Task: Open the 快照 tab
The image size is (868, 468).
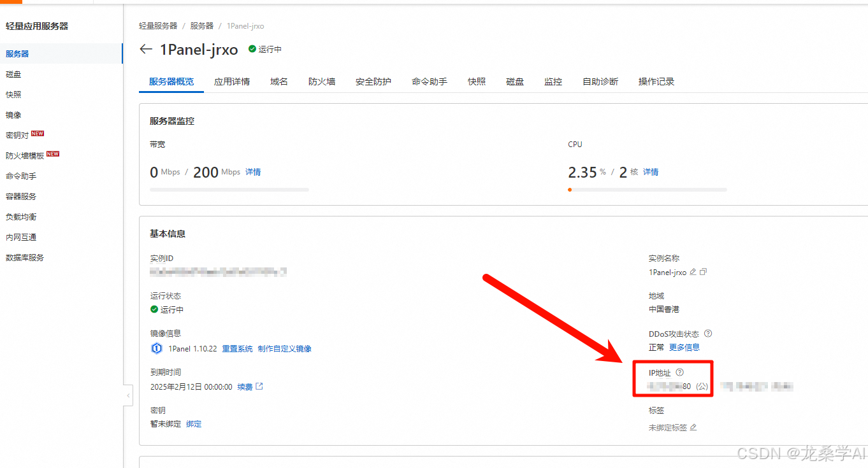Action: pyautogui.click(x=477, y=82)
